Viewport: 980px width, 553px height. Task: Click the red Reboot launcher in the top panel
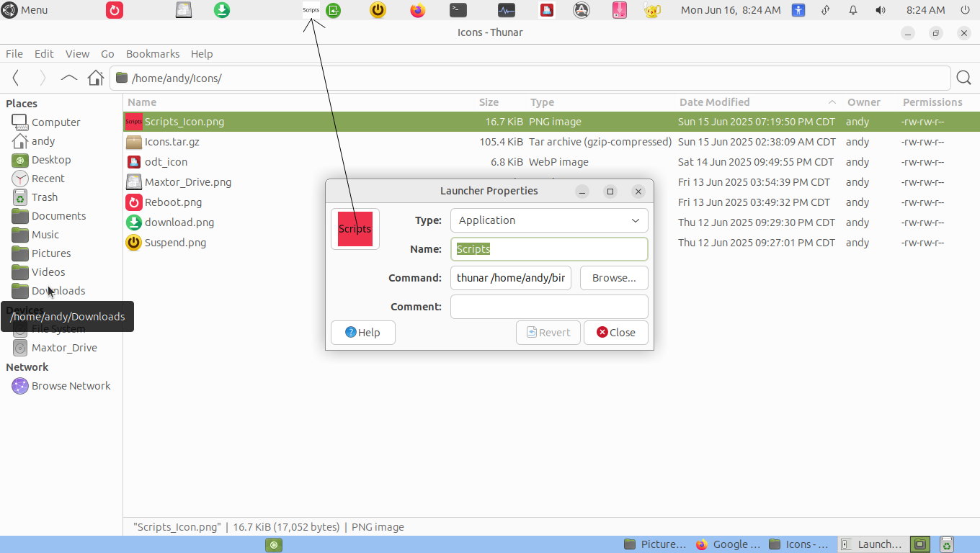[x=115, y=10]
